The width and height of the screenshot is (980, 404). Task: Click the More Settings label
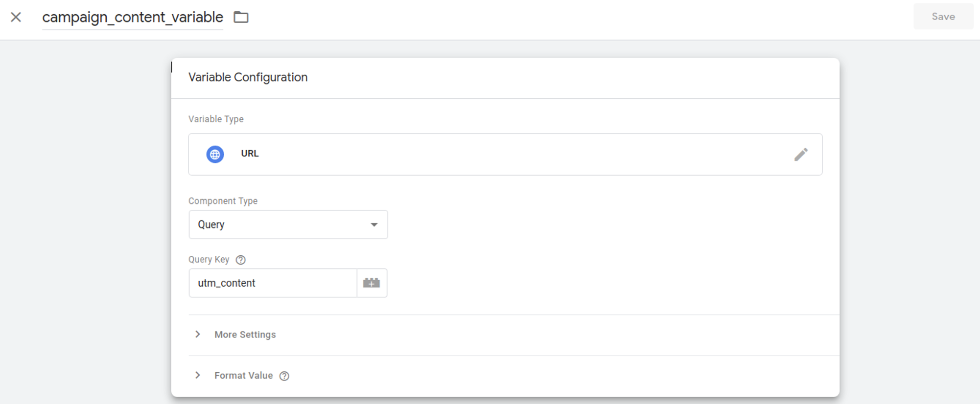[245, 335]
